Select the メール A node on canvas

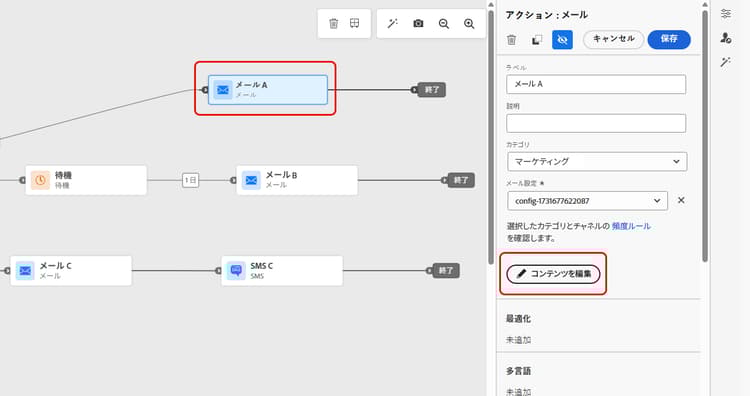(x=268, y=89)
